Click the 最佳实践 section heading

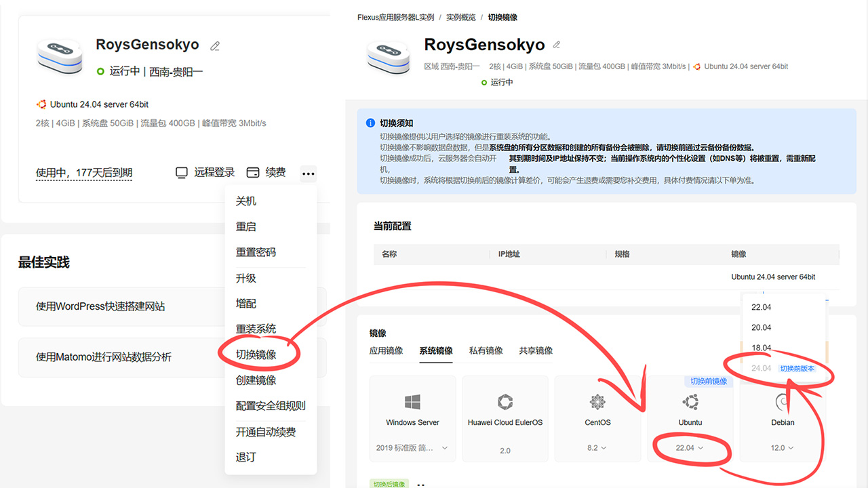pyautogui.click(x=44, y=263)
